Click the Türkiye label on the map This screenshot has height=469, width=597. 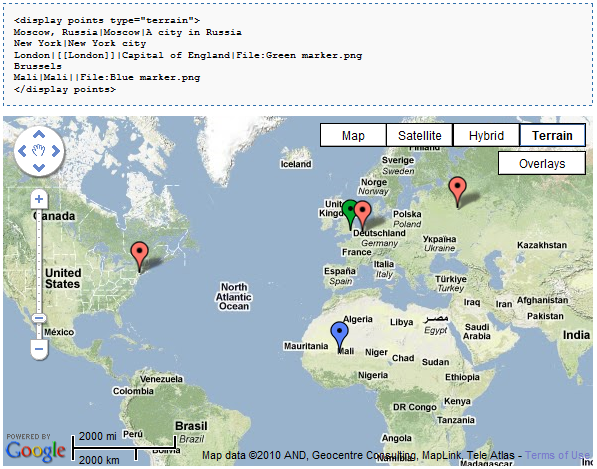pyautogui.click(x=450, y=279)
